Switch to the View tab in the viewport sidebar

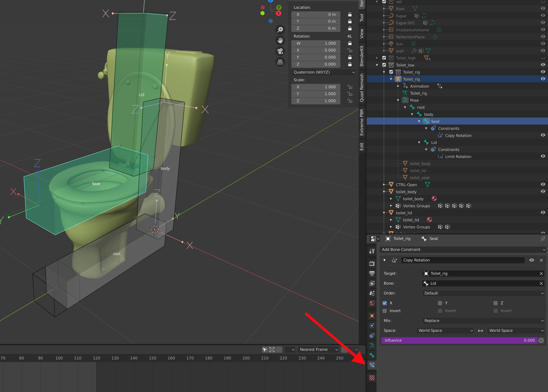(362, 33)
